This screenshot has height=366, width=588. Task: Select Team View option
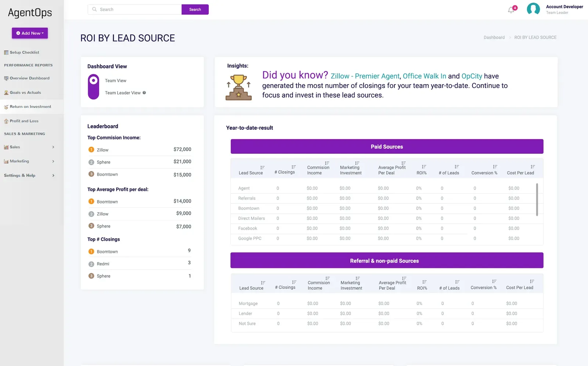[116, 81]
